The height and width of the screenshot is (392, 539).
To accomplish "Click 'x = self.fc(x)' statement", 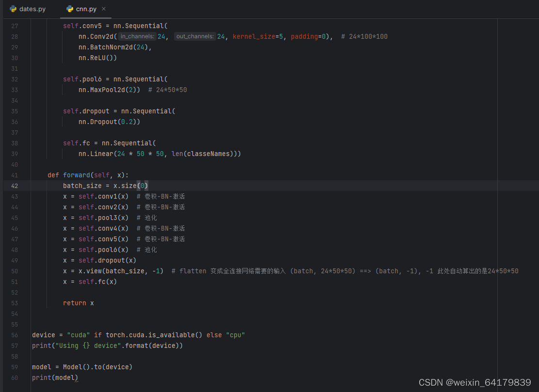I will tap(90, 282).
